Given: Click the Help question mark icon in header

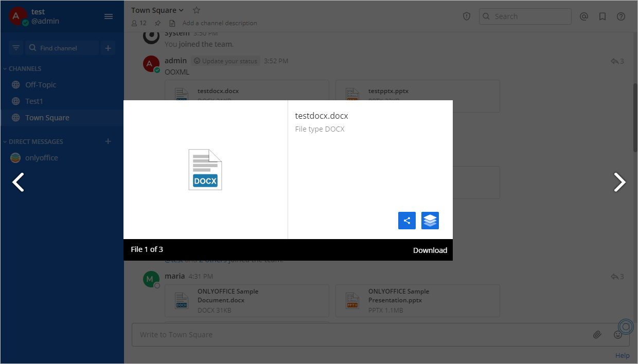Looking at the screenshot, I should (x=621, y=16).
